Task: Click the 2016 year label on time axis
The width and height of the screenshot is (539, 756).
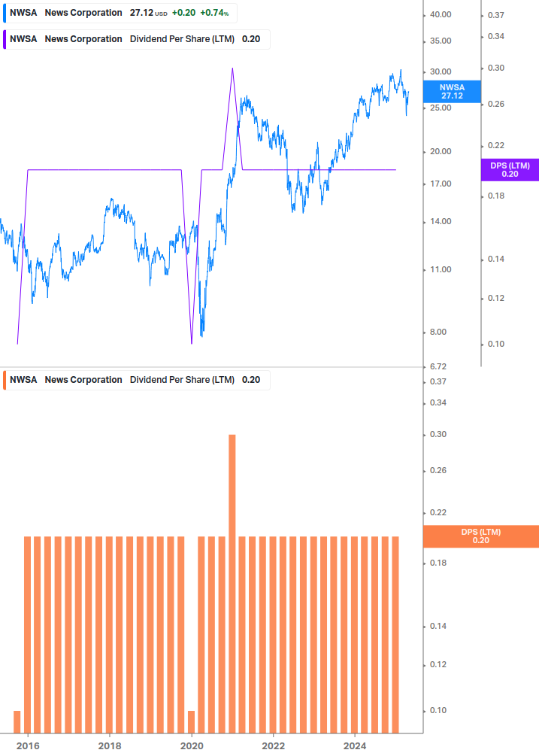Action: coord(28,746)
